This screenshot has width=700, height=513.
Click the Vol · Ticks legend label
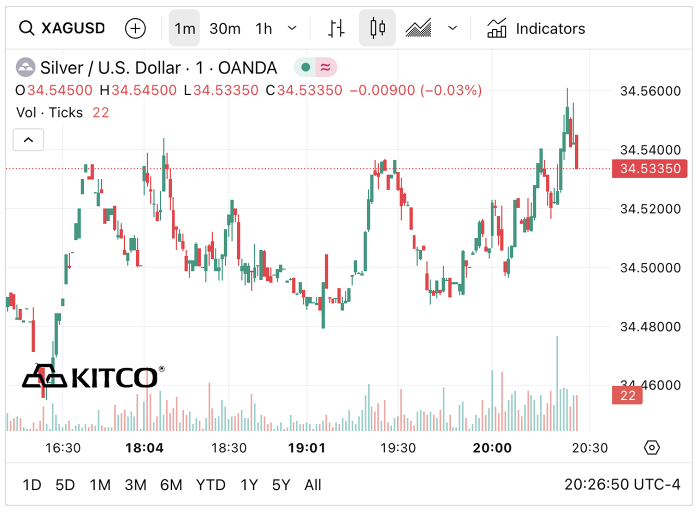(x=50, y=113)
